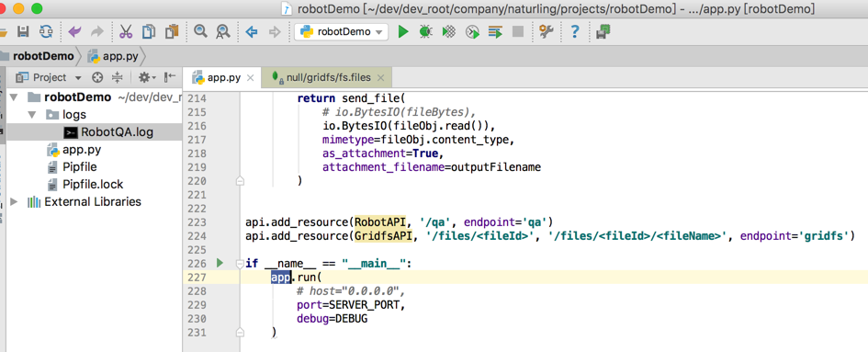Open Replace with magnifier-A icon
Image resolution: width=868 pixels, height=352 pixels.
click(222, 32)
